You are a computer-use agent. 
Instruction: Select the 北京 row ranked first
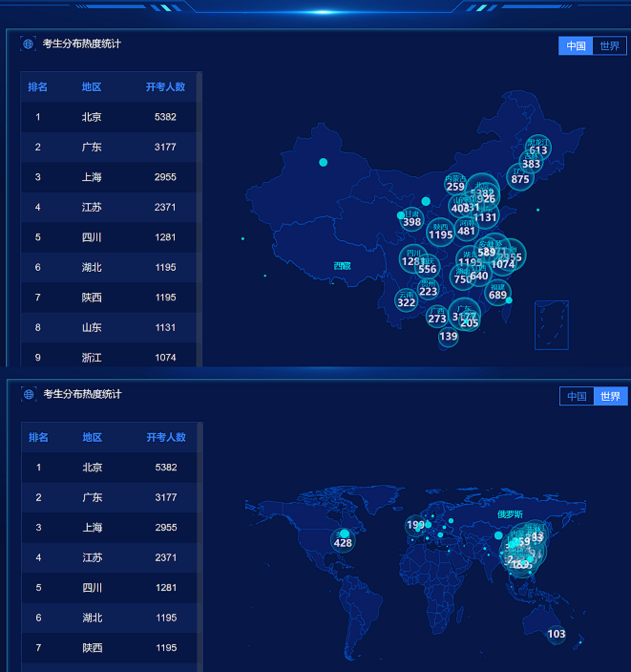pyautogui.click(x=109, y=117)
